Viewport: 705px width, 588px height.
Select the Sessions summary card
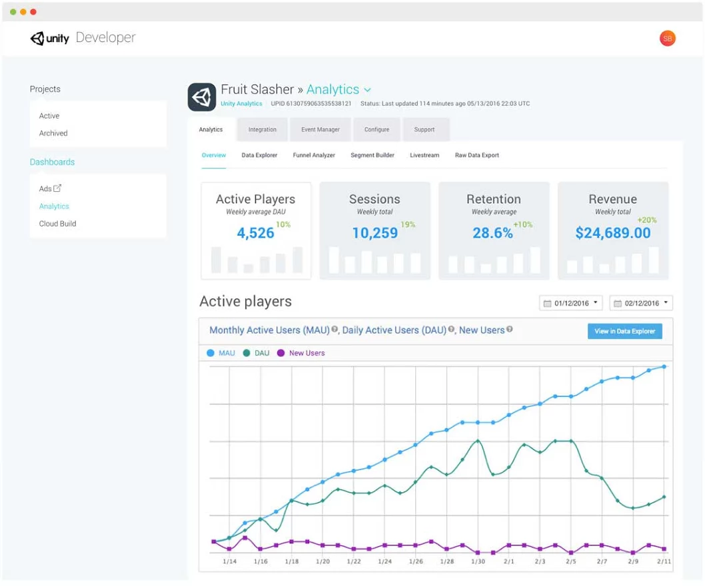374,230
